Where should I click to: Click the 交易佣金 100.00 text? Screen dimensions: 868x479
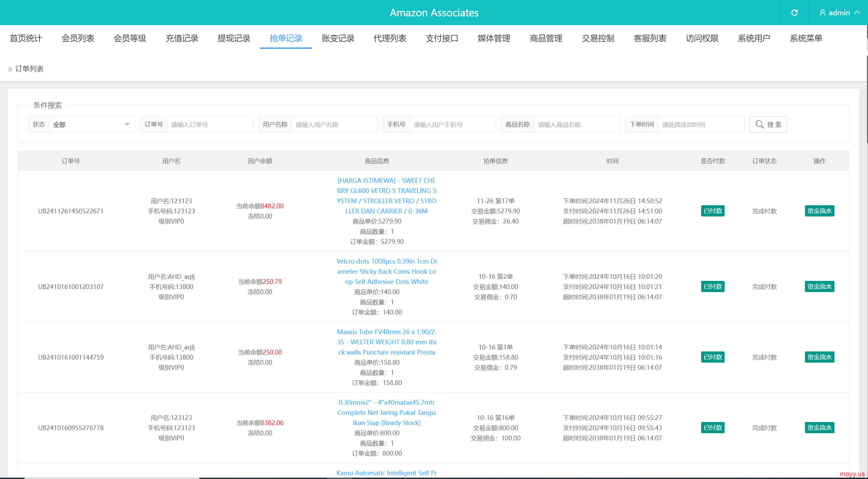click(495, 438)
